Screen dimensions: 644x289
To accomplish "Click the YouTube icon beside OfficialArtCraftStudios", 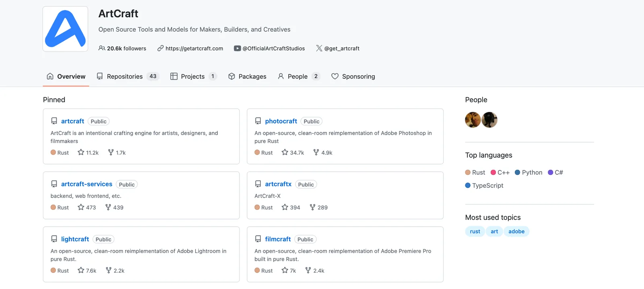I will click(x=237, y=48).
